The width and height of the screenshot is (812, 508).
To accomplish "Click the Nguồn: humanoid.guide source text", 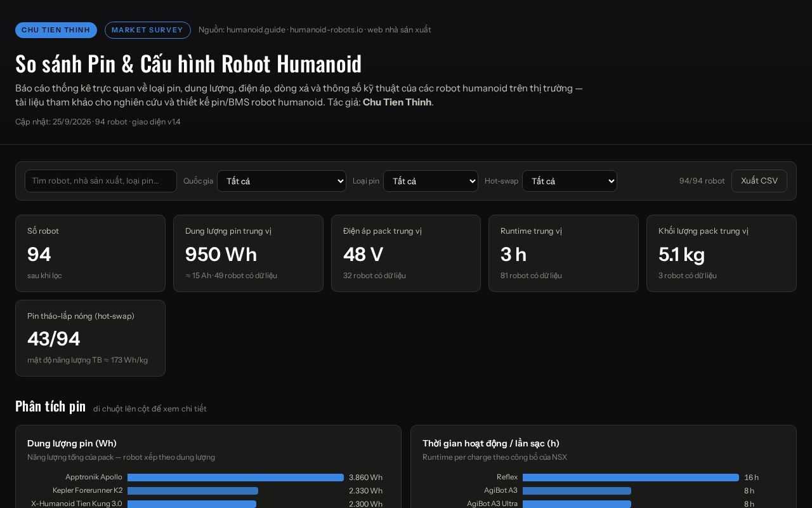I will [315, 30].
